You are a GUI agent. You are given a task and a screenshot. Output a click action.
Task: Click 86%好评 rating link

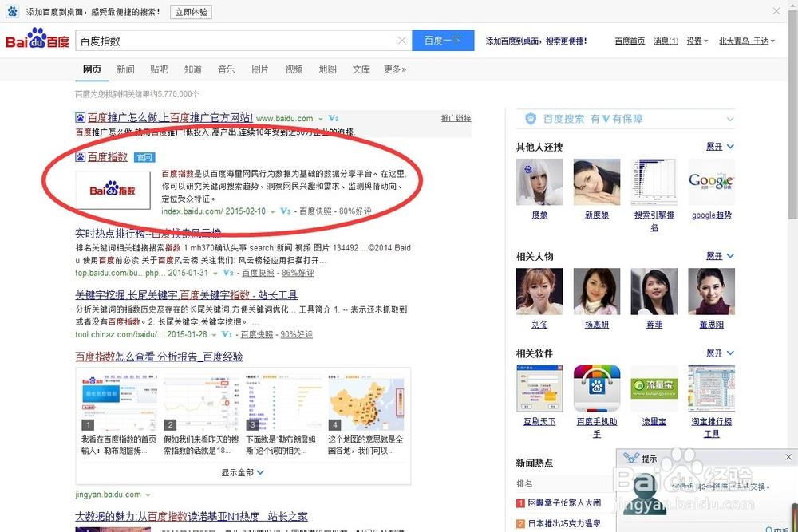tap(298, 273)
